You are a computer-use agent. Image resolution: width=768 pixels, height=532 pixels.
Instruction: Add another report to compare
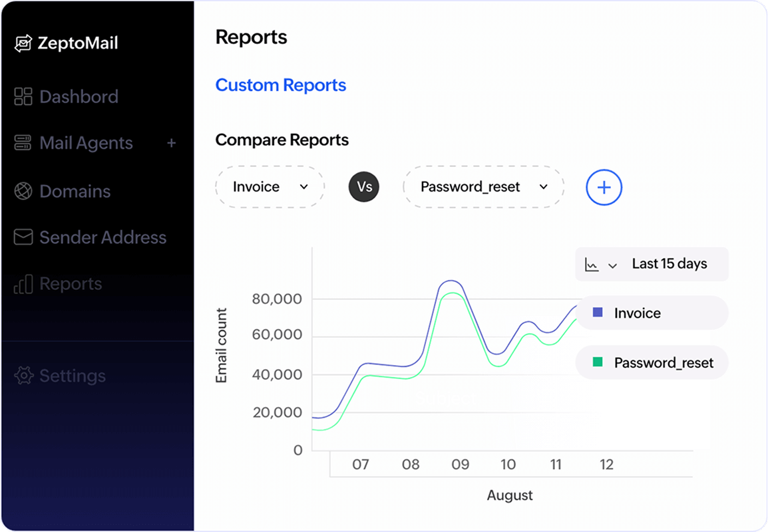pyautogui.click(x=604, y=188)
